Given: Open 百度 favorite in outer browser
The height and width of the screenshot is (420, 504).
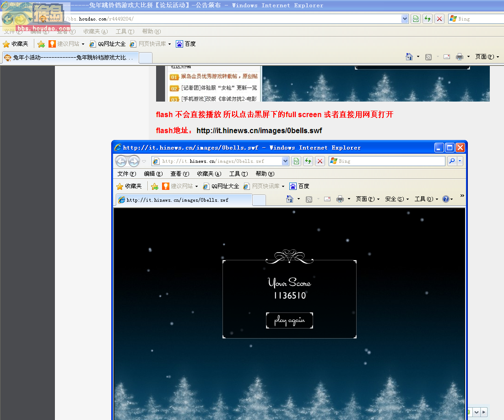Looking at the screenshot, I should 186,44.
